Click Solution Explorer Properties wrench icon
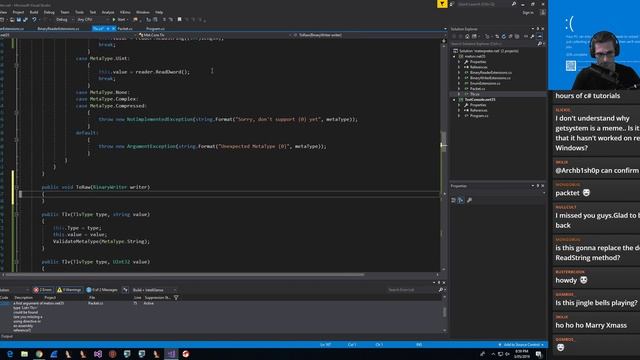Viewport: 640px width, 360px height. [x=532, y=36]
